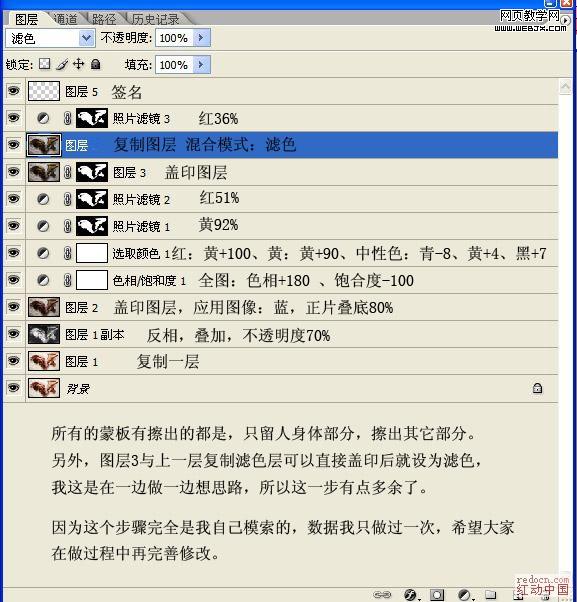Click mask link icon of 照片滤镜 1
This screenshot has width=577, height=602.
[x=68, y=226]
